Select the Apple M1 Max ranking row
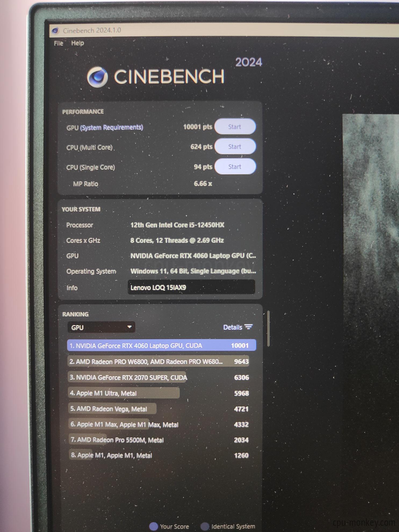The width and height of the screenshot is (399, 532). (159, 424)
